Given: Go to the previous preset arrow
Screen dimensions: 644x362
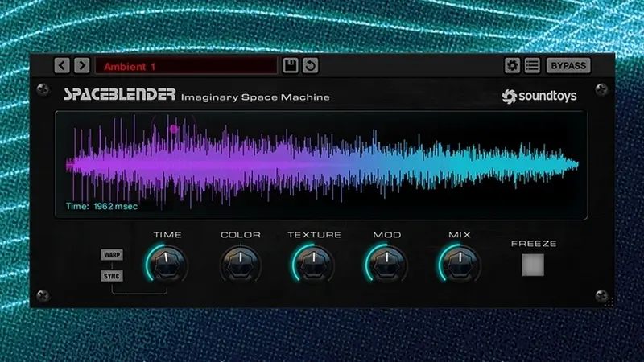Looking at the screenshot, I should (62, 65).
